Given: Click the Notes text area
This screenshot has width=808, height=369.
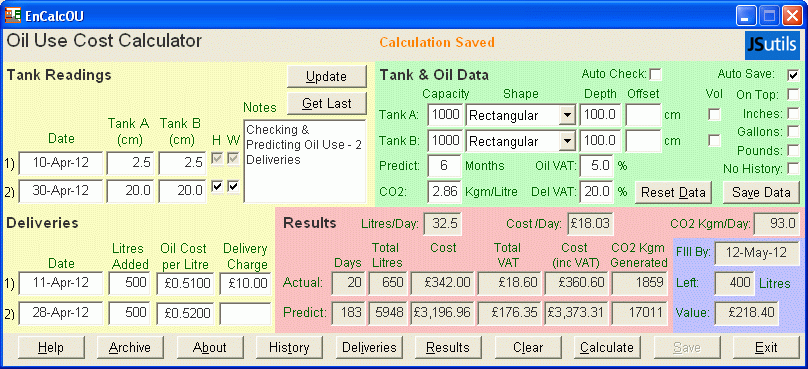Looking at the screenshot, I should 305,161.
